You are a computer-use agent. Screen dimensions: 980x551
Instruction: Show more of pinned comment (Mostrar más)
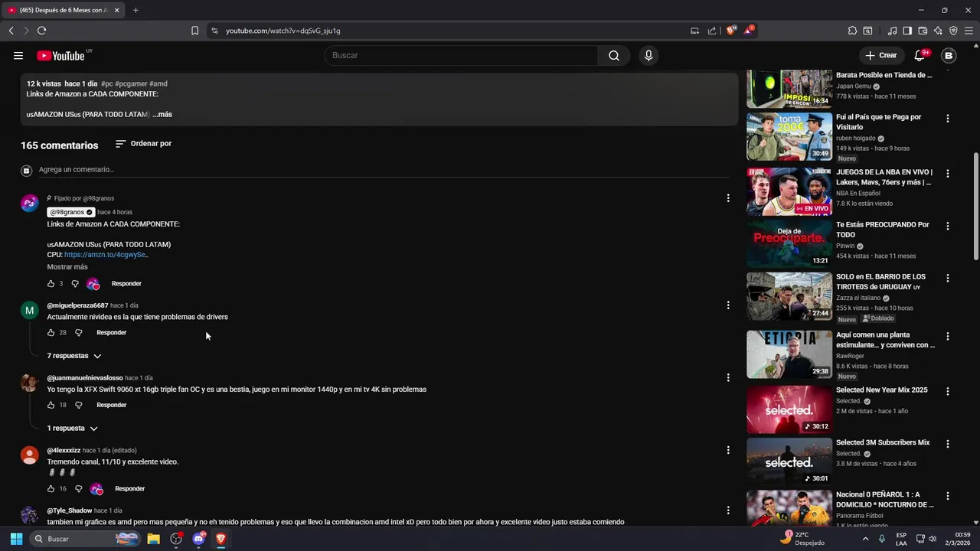pos(67,267)
